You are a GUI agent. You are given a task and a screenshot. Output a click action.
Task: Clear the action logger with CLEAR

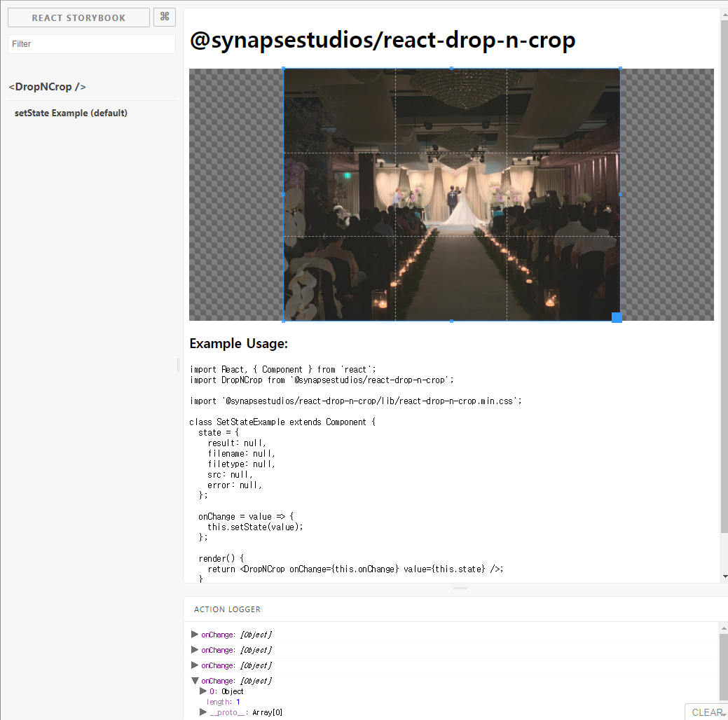click(707, 712)
